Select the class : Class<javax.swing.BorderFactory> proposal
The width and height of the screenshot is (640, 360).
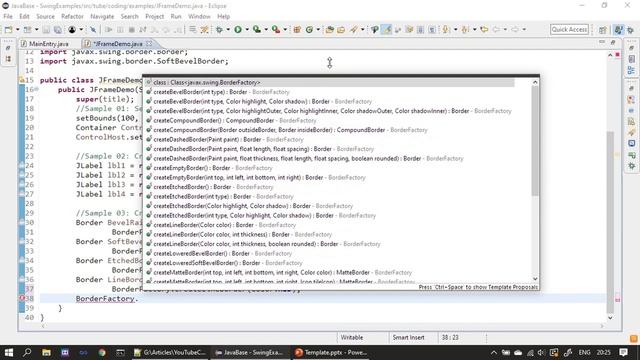(x=329, y=82)
